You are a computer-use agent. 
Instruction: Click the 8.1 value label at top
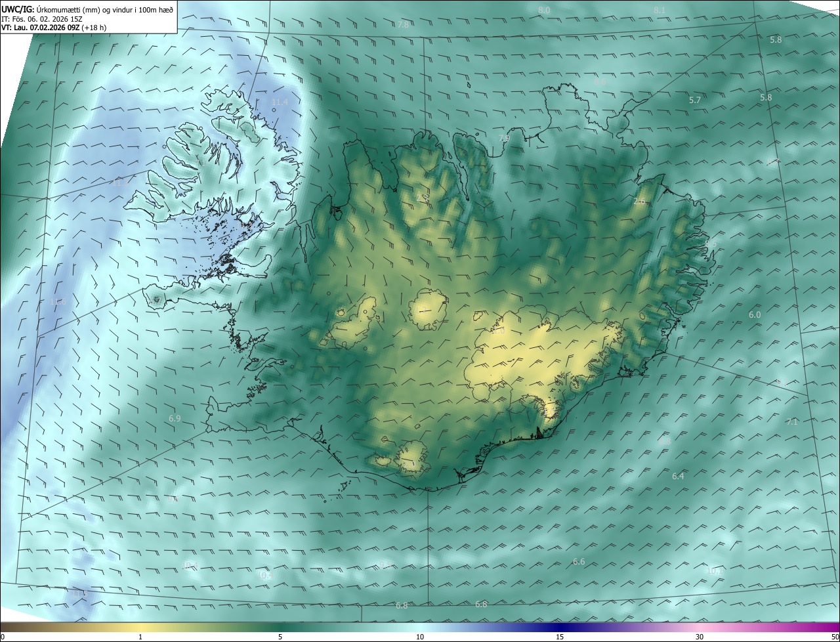pyautogui.click(x=660, y=10)
